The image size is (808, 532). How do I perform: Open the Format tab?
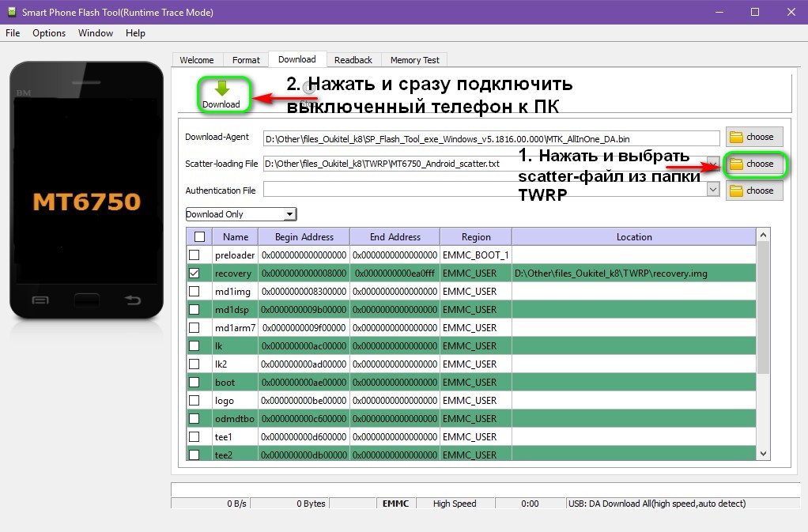point(246,60)
